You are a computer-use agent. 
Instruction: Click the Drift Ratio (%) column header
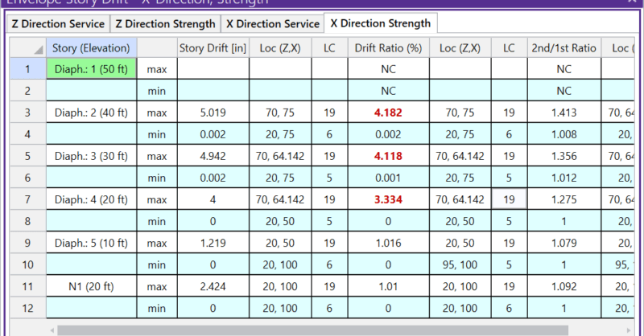(388, 48)
